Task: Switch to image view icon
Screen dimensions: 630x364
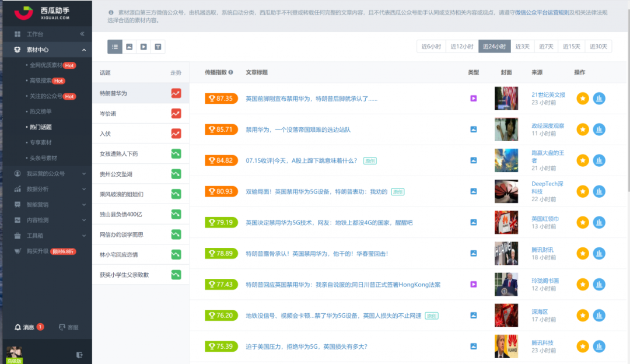Action: (x=129, y=47)
